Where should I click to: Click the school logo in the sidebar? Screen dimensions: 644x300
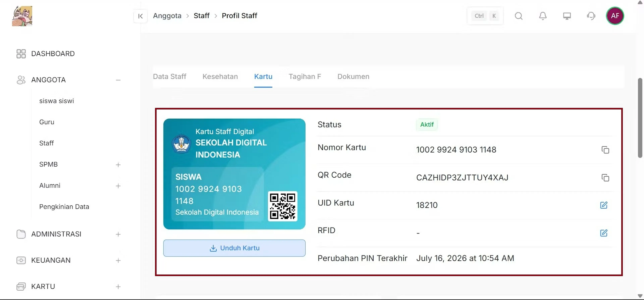pos(22,16)
